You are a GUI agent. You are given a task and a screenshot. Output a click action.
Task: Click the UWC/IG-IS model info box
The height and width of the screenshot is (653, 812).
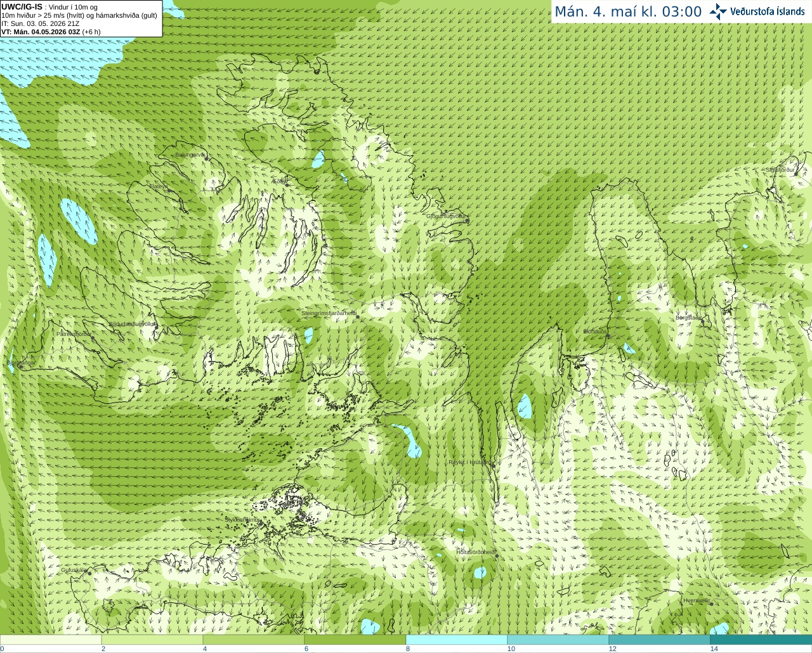(81, 18)
